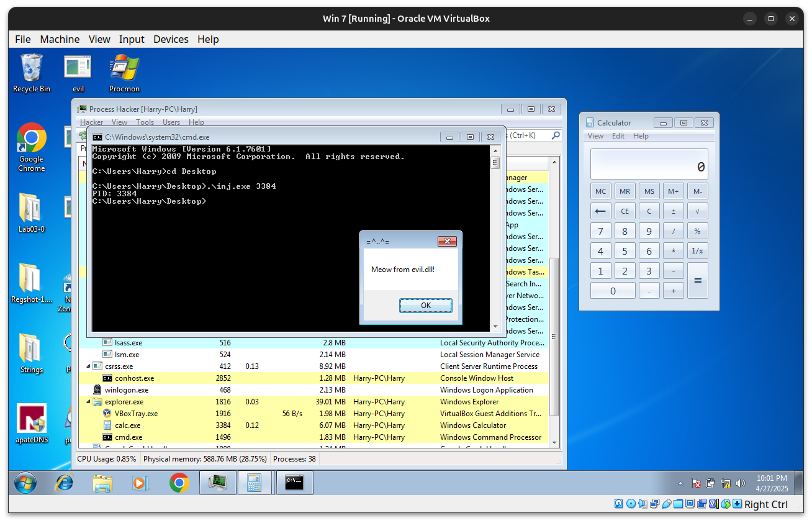Open the Recycle Bin desktop icon
This screenshot has width=812, height=523.
coord(31,73)
